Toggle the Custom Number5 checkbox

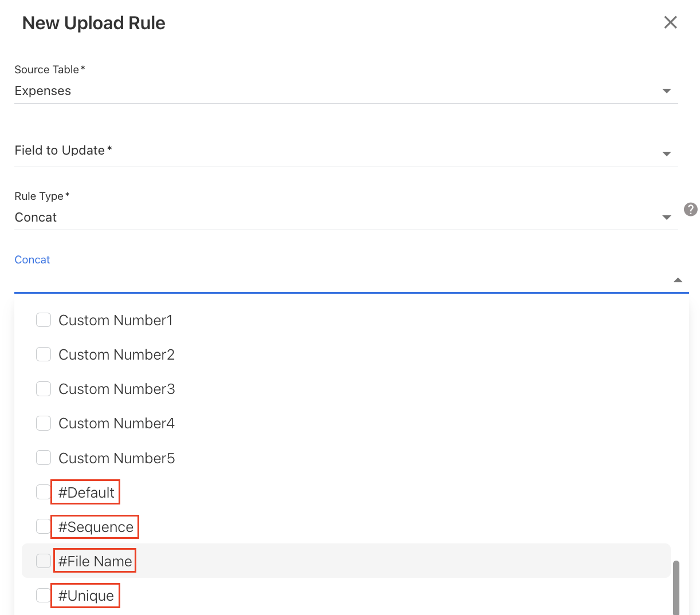44,458
